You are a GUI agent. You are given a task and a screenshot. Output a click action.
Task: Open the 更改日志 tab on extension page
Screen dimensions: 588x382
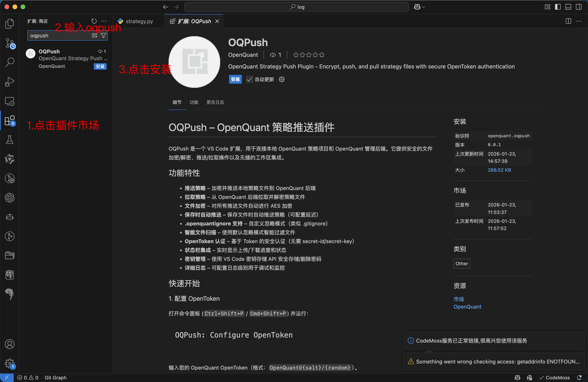pos(215,102)
